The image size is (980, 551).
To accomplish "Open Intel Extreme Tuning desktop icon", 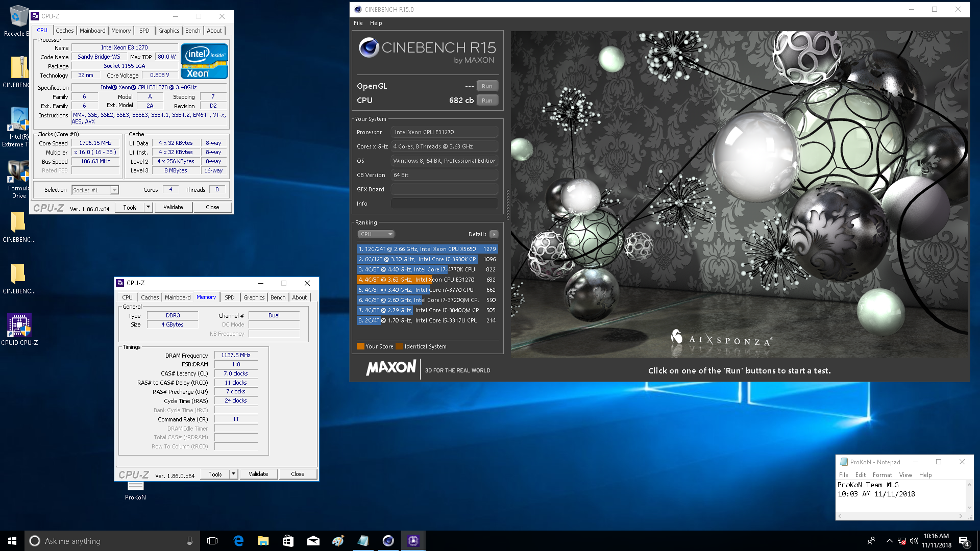I will point(17,127).
